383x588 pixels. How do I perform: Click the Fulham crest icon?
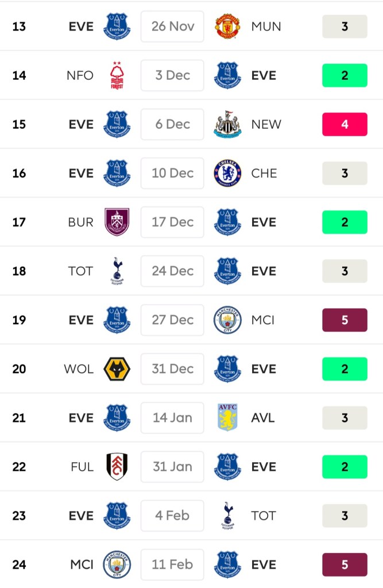click(x=117, y=467)
